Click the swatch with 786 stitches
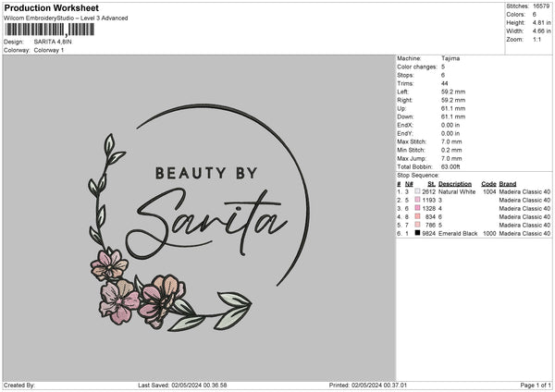 [416, 225]
